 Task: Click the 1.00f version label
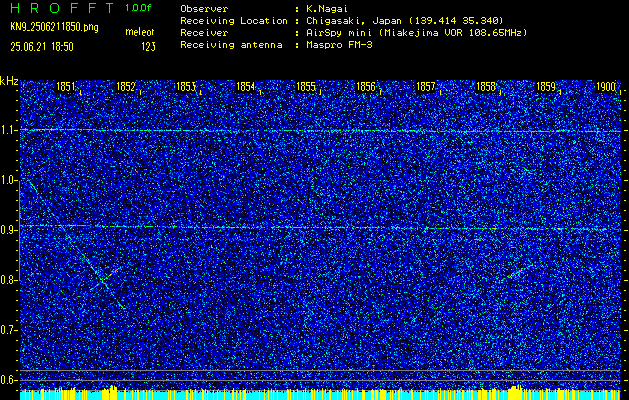138,8
